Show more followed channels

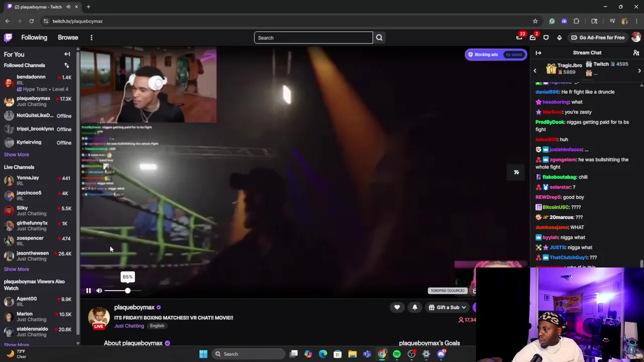click(x=17, y=154)
